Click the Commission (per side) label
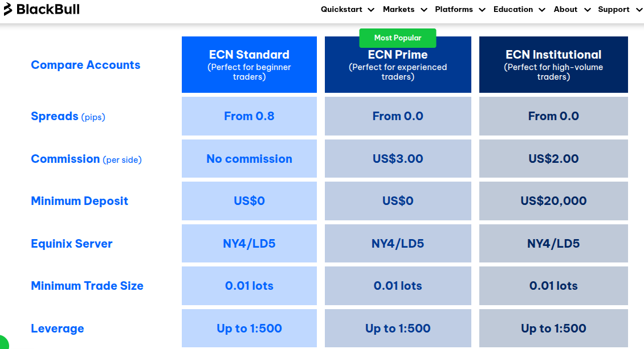 coord(86,159)
